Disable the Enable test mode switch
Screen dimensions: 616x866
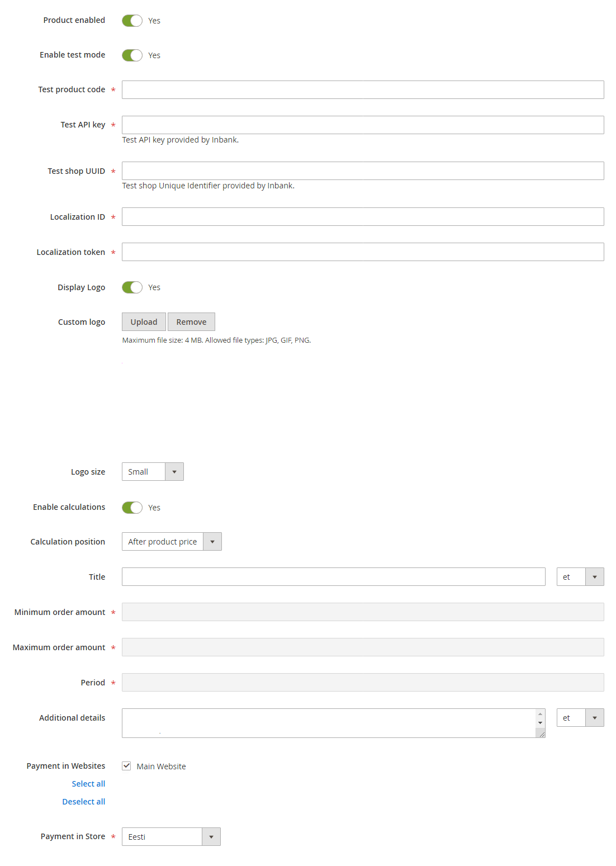tap(132, 55)
